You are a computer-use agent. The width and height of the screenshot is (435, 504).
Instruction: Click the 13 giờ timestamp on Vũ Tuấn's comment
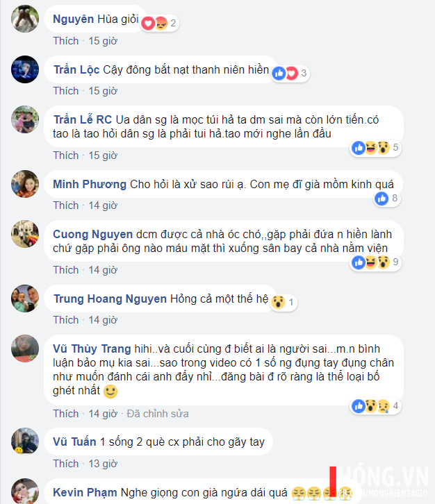[103, 464]
